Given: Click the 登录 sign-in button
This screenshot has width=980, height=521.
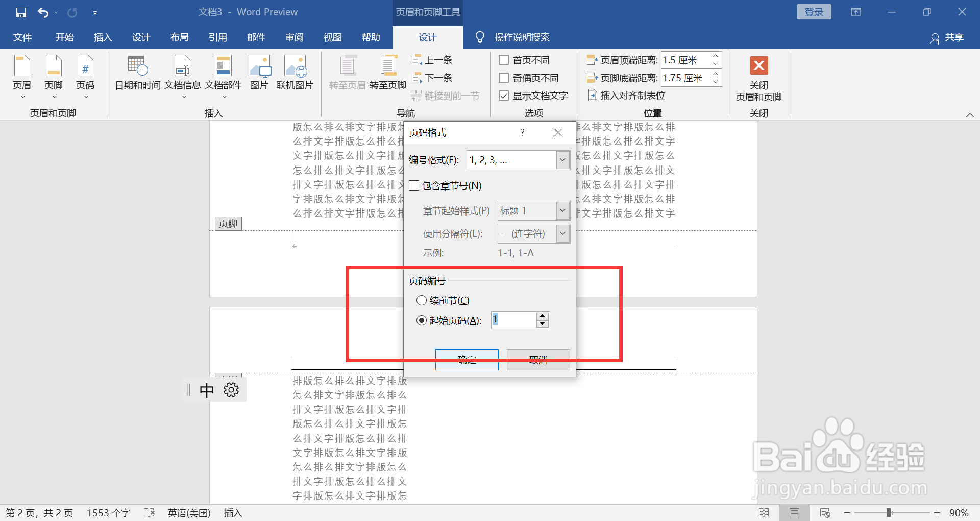Looking at the screenshot, I should coord(814,12).
